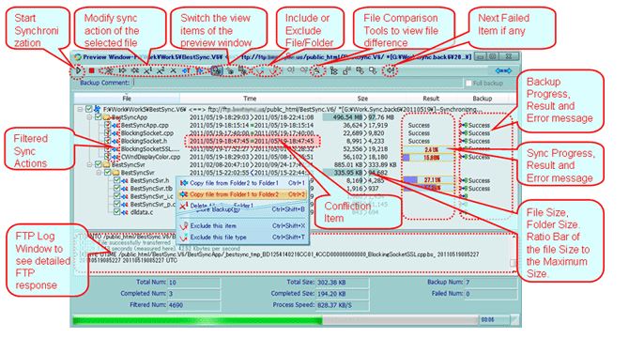Image resolution: width=644 pixels, height=353 pixels.
Task: Click the Delete from Folder2 toolbar icon
Action: (x=161, y=70)
